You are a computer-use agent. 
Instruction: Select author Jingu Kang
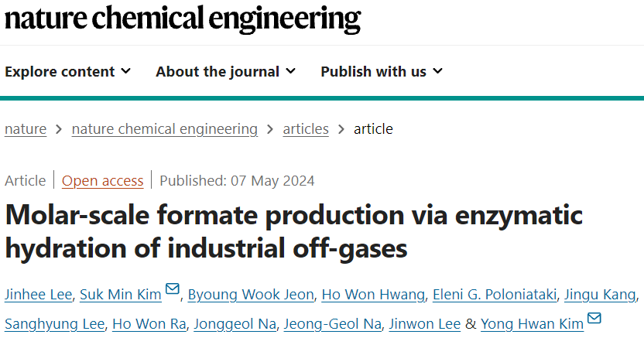click(x=600, y=295)
